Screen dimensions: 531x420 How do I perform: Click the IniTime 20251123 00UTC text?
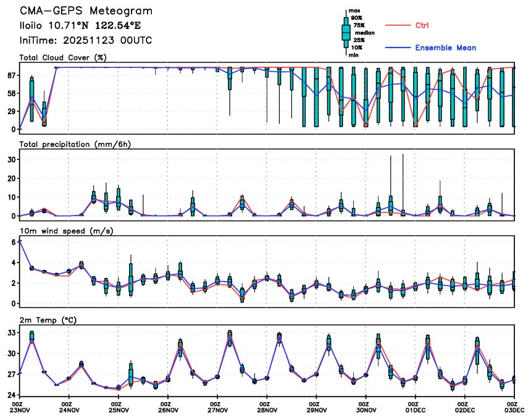click(85, 41)
